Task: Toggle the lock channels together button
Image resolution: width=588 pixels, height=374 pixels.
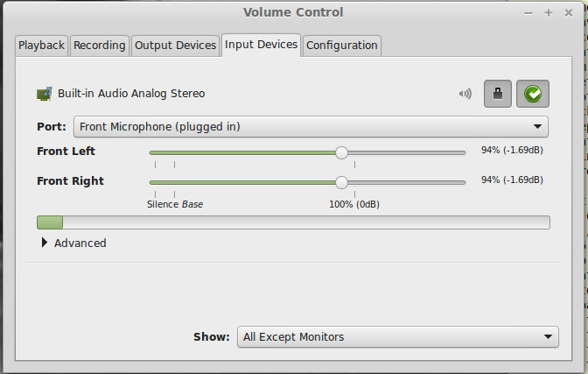Action: tap(498, 94)
